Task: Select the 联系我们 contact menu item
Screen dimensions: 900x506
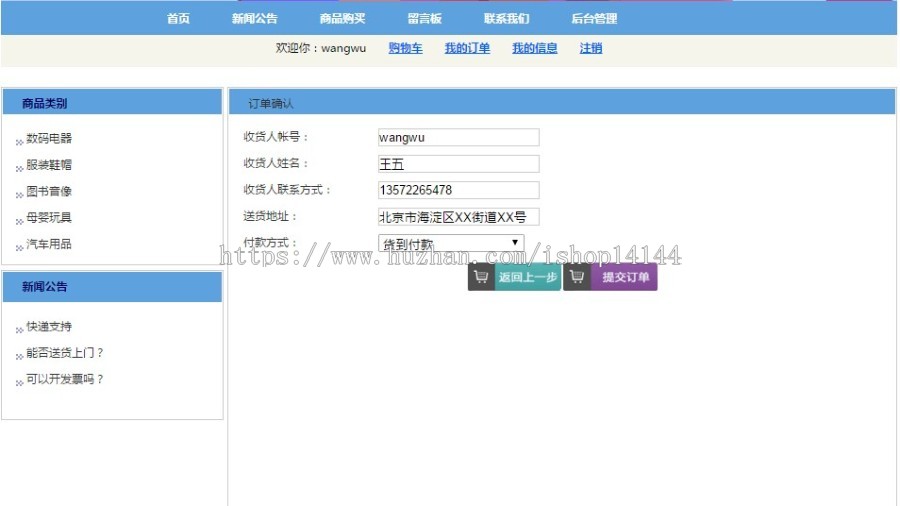Action: (506, 18)
